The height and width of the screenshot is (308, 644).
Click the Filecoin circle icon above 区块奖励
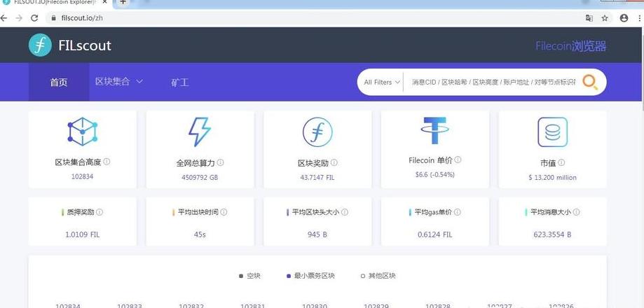coord(317,132)
